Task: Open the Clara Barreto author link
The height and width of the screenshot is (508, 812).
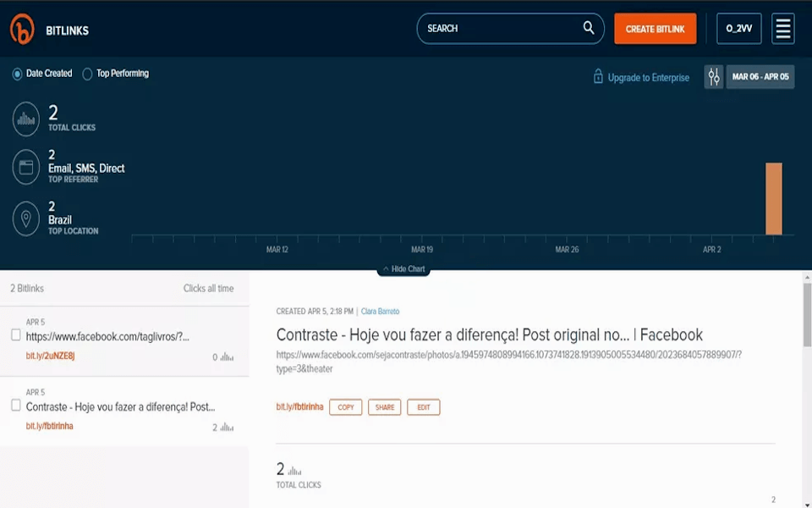Action: 380,311
